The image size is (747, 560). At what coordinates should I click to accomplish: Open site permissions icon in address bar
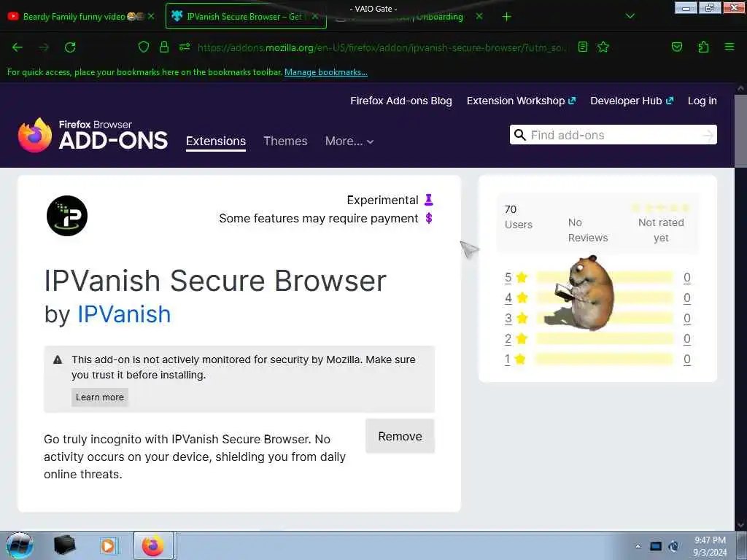185,47
